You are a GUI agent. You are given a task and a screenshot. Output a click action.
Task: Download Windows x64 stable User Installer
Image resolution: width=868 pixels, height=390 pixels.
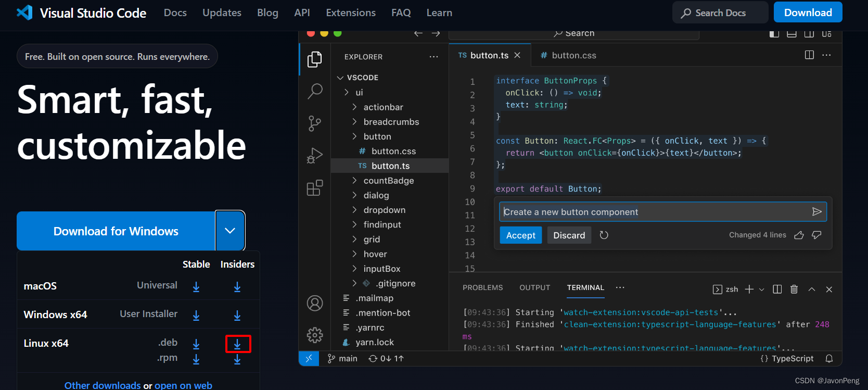click(196, 316)
